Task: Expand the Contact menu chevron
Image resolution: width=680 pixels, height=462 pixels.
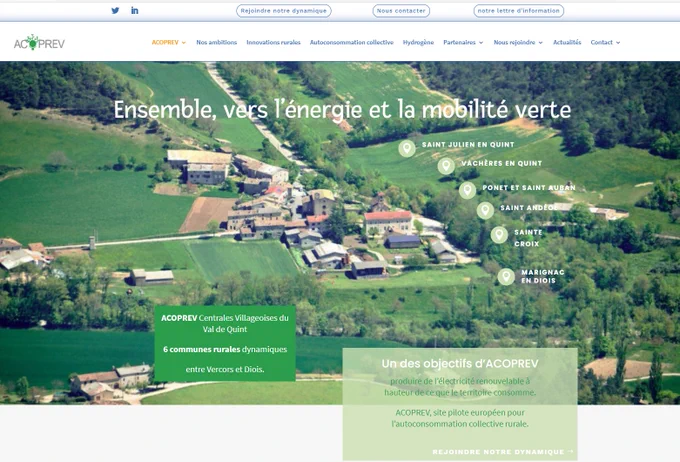Action: [618, 43]
